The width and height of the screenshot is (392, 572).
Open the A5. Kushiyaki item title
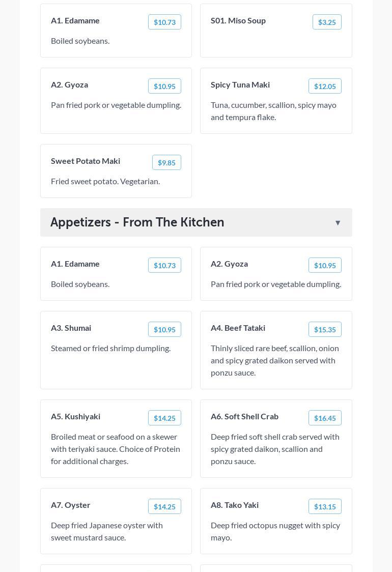(75, 416)
